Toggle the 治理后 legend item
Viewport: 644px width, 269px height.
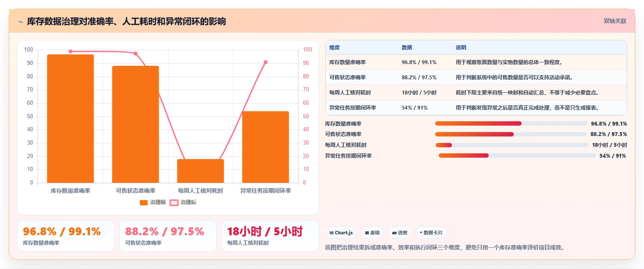pyautogui.click(x=183, y=202)
